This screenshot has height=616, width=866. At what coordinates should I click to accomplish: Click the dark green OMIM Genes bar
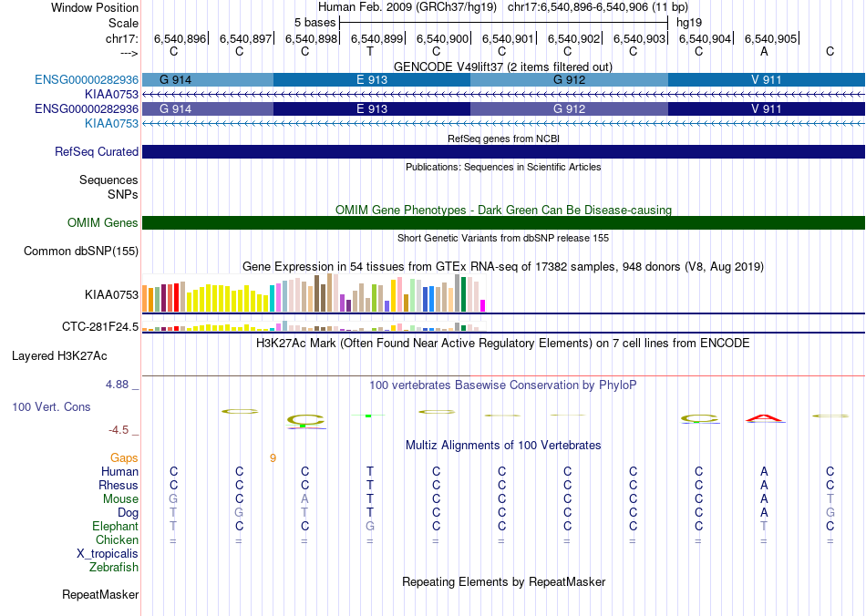pyautogui.click(x=503, y=222)
